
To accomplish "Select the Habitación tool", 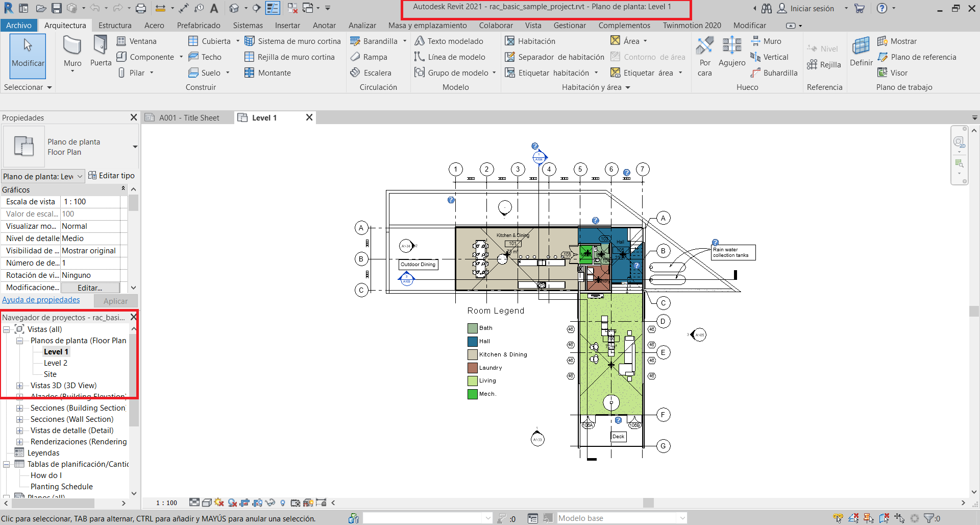I will pyautogui.click(x=537, y=41).
